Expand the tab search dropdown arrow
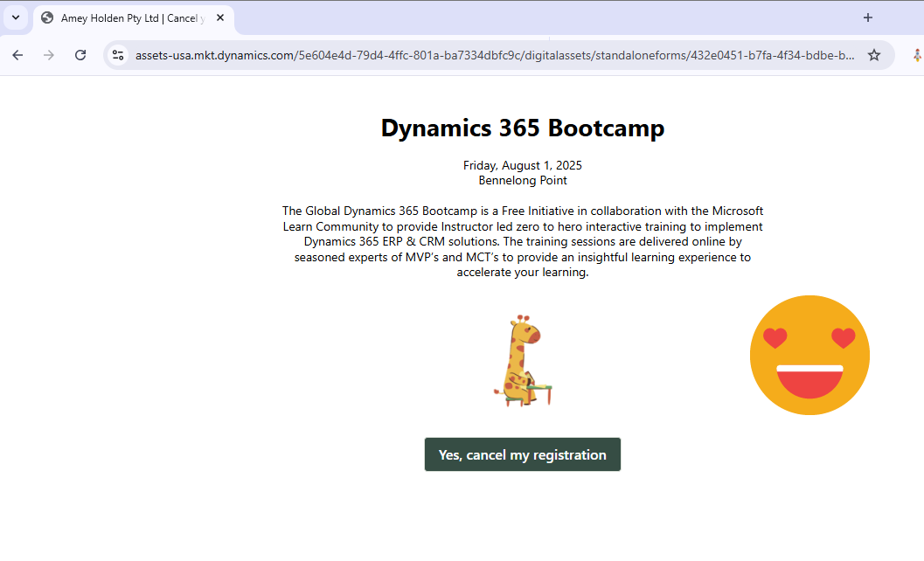This screenshot has width=924, height=561. (16, 17)
